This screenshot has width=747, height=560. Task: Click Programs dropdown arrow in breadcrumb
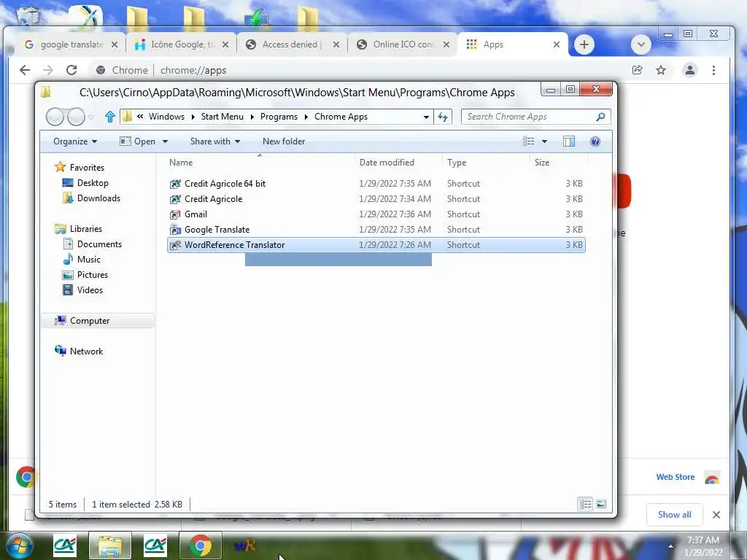pos(306,117)
